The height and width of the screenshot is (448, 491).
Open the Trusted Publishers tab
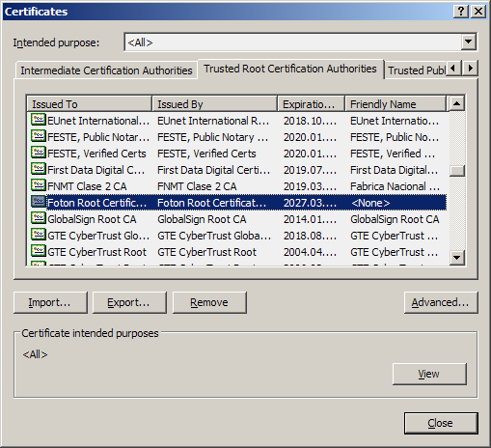pyautogui.click(x=416, y=70)
